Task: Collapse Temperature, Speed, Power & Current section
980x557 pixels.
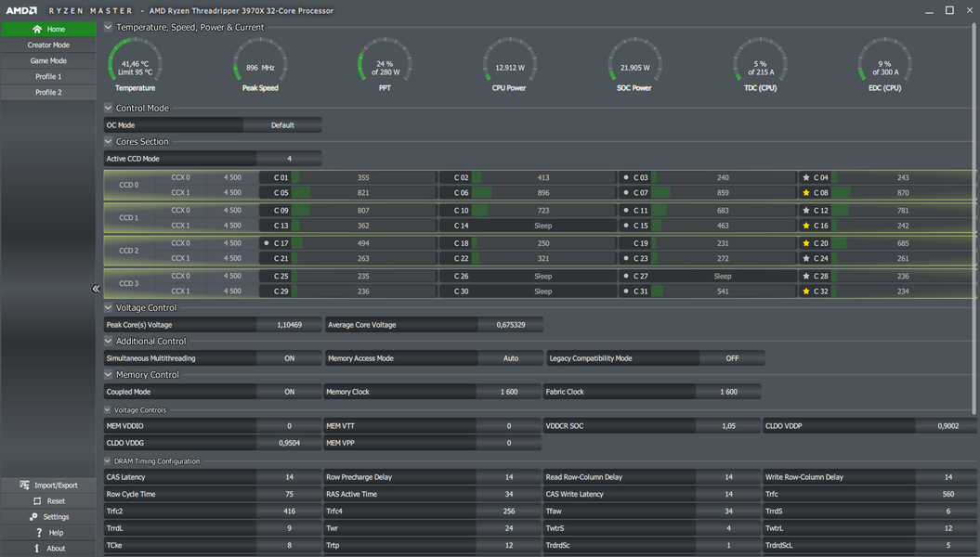Action: (108, 27)
